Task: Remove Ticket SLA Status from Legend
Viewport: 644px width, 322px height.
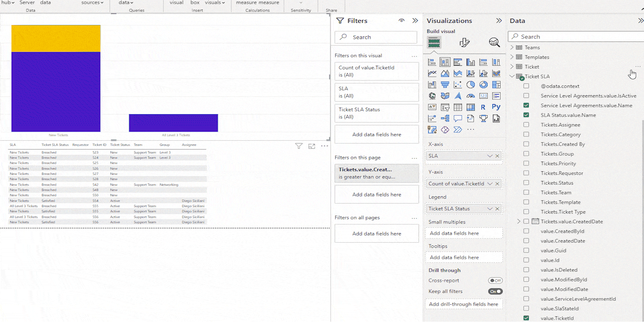Action: tap(497, 209)
